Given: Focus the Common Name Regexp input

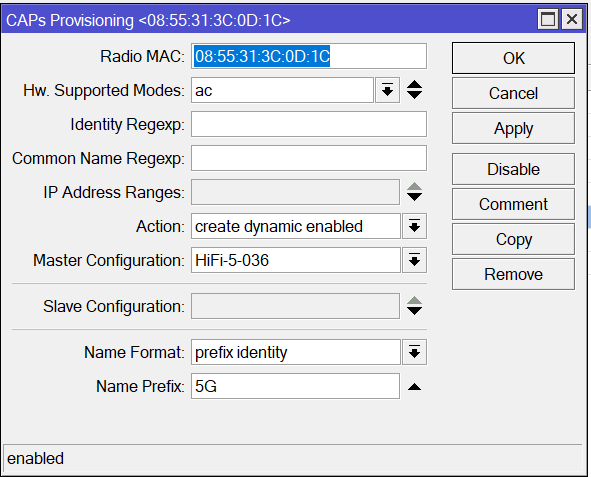Looking at the screenshot, I should click(x=309, y=158).
